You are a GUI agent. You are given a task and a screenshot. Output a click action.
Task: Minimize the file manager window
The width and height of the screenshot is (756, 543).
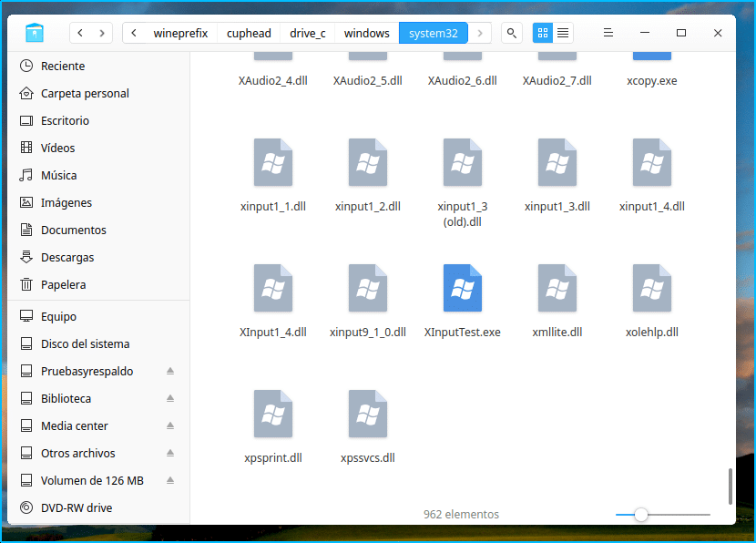(x=645, y=33)
